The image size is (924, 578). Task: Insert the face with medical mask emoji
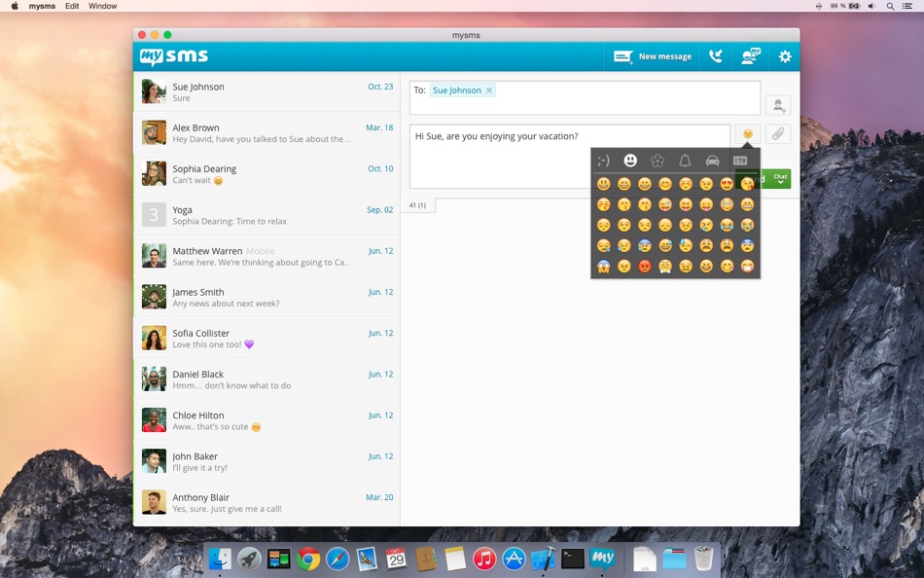[x=747, y=266]
